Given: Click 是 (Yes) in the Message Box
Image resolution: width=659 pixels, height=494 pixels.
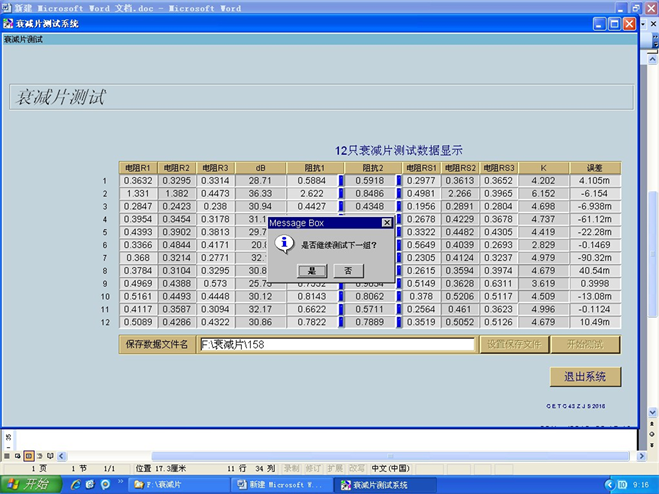Looking at the screenshot, I should coord(311,270).
